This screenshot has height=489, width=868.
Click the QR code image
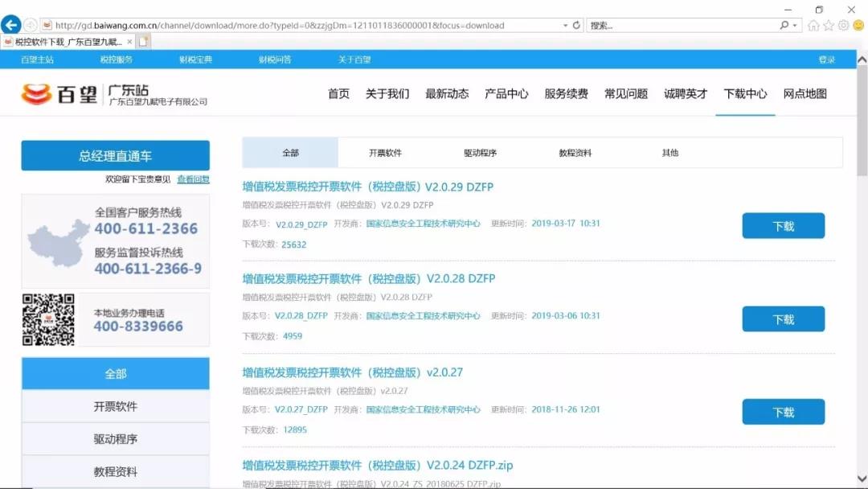(x=48, y=319)
